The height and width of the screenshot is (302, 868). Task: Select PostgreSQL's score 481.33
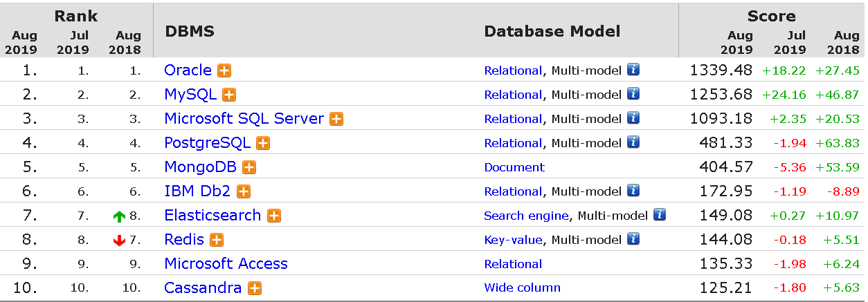click(727, 143)
